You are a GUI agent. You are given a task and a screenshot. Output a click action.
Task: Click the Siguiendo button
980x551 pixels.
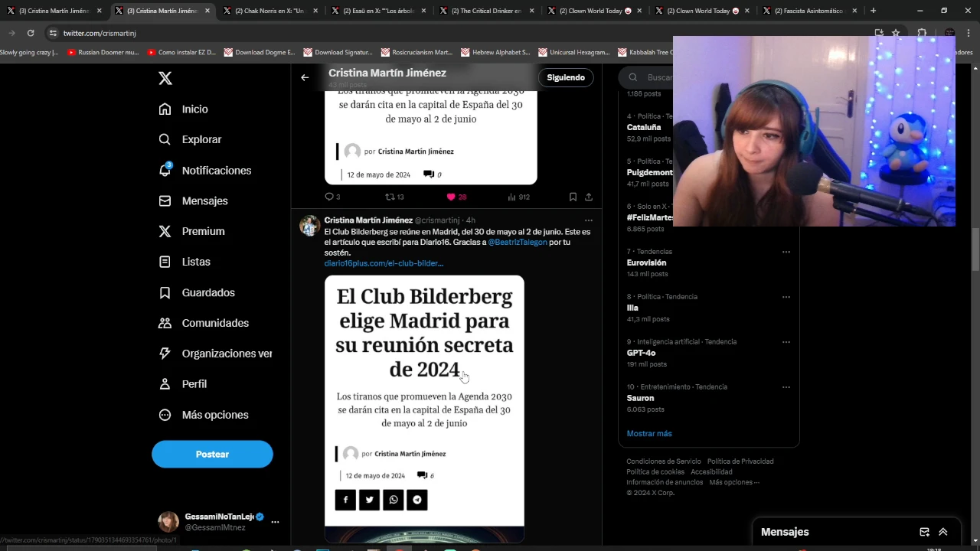(x=566, y=77)
